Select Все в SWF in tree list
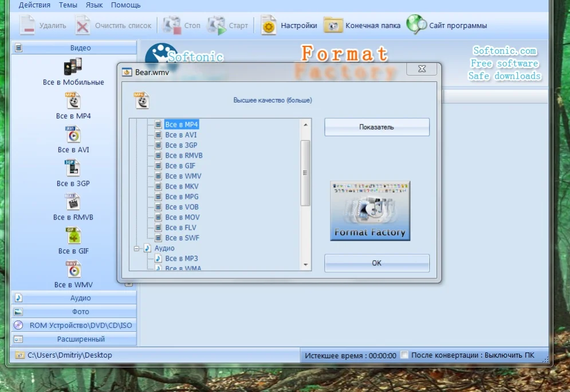 [182, 238]
